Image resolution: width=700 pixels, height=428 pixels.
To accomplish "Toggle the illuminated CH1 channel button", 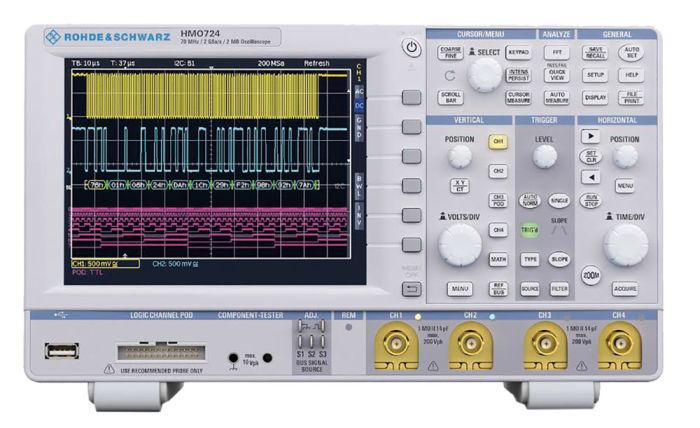I will [498, 141].
